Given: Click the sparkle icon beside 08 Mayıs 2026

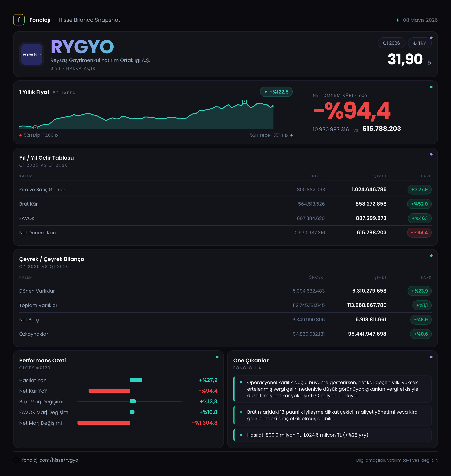Looking at the screenshot, I should point(398,20).
